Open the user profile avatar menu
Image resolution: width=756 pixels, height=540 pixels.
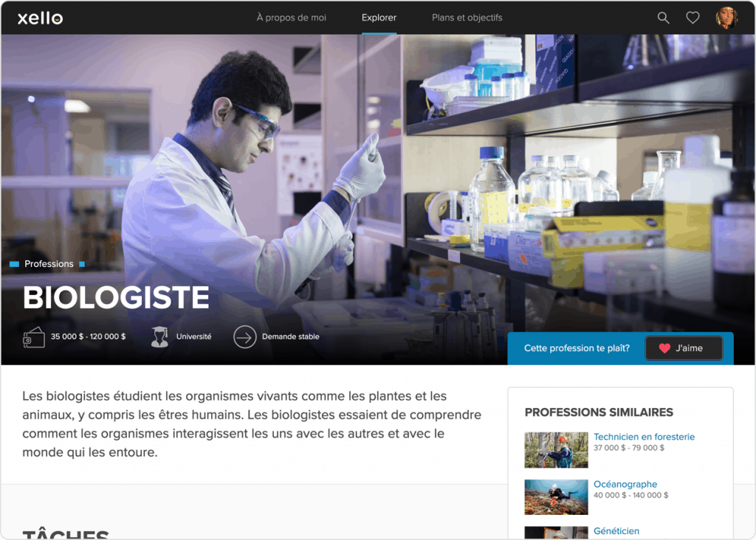(726, 18)
